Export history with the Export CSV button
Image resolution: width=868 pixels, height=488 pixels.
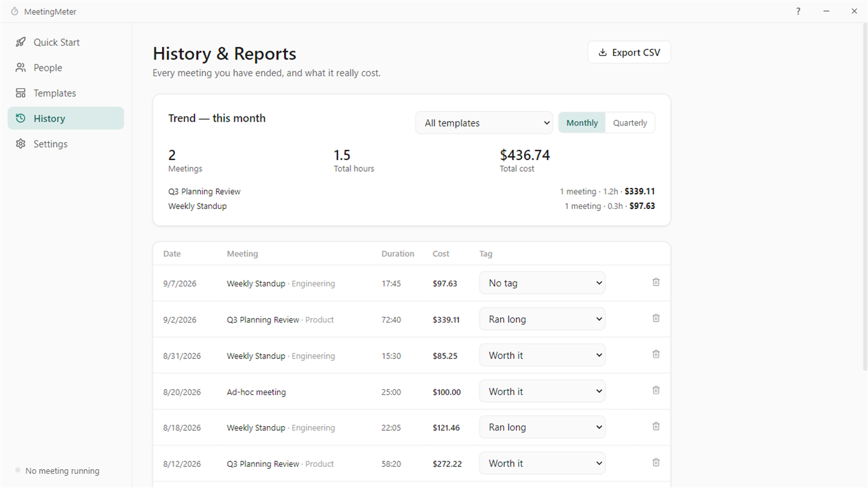(629, 53)
